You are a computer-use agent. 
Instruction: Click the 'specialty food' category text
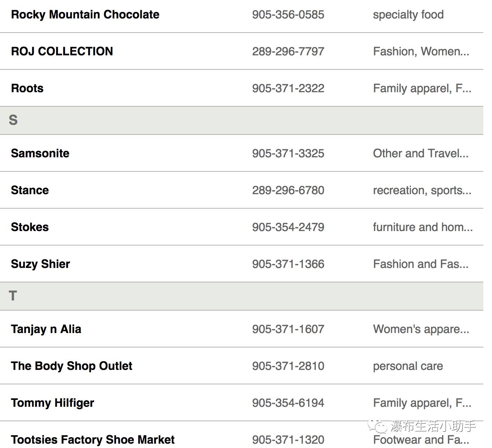408,14
